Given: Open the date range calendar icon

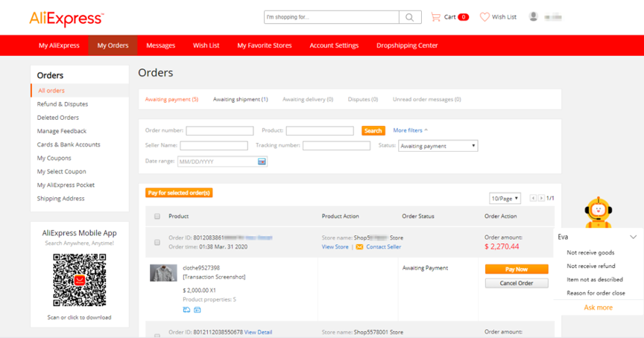Looking at the screenshot, I should click(262, 162).
